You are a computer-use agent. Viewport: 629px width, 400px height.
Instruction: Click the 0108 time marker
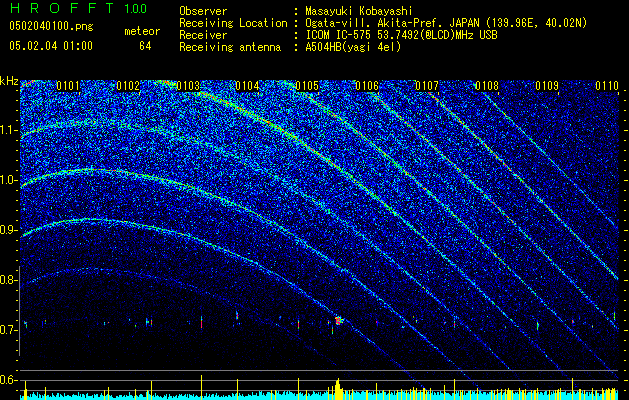tap(487, 86)
